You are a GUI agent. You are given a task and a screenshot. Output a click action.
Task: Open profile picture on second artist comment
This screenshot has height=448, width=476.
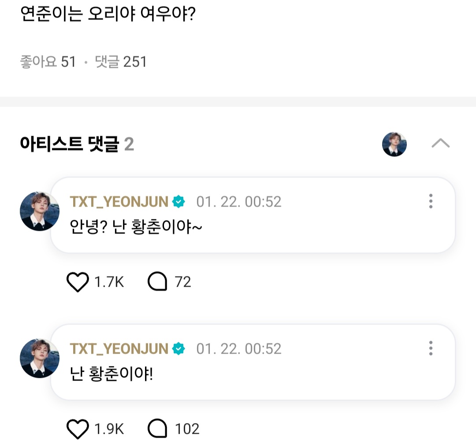[x=40, y=358]
